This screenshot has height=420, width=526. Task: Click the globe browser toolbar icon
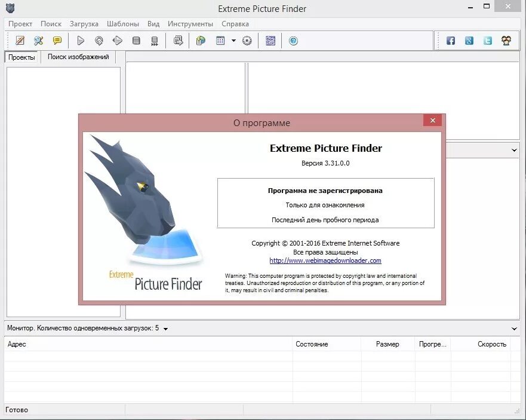pos(201,41)
